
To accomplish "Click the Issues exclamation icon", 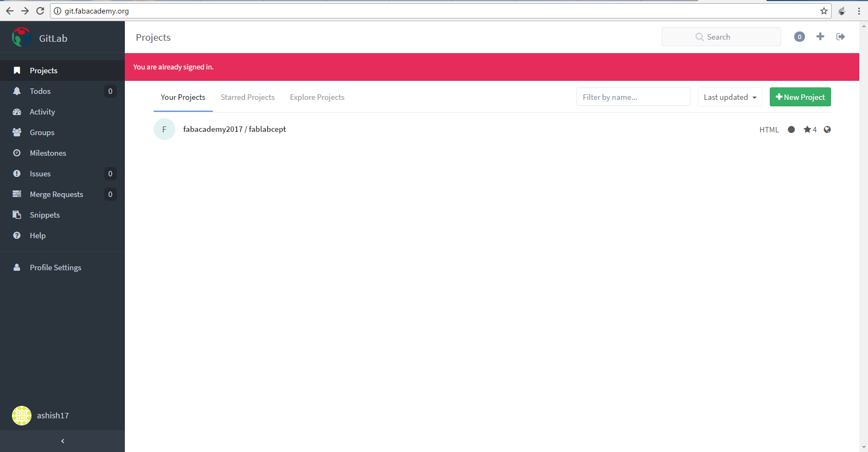I will point(17,174).
